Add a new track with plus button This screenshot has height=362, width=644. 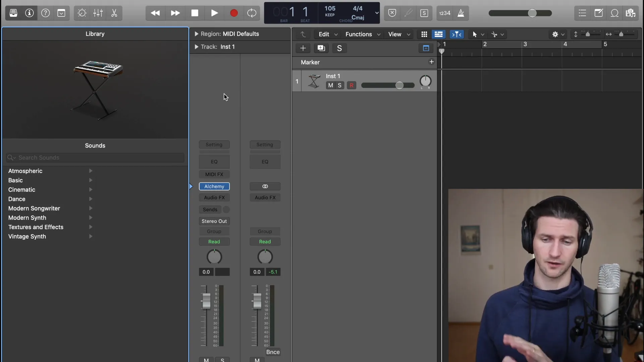[303, 48]
